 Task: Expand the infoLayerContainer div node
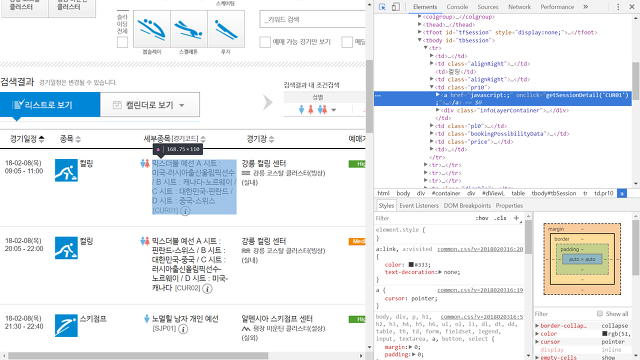tap(438, 110)
